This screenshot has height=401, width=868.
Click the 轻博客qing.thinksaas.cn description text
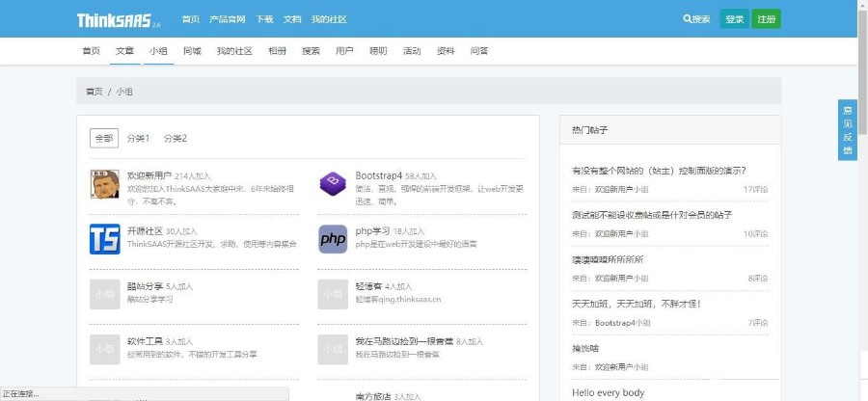click(398, 299)
